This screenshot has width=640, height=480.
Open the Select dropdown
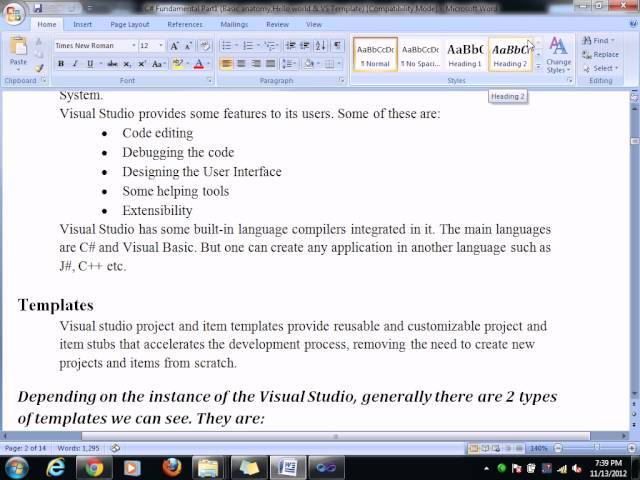point(601,68)
